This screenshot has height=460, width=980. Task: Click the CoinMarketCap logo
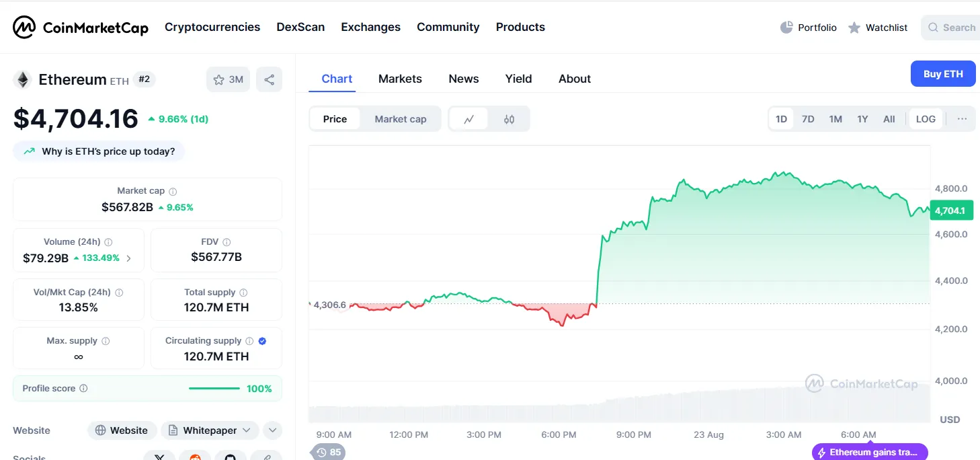point(81,28)
